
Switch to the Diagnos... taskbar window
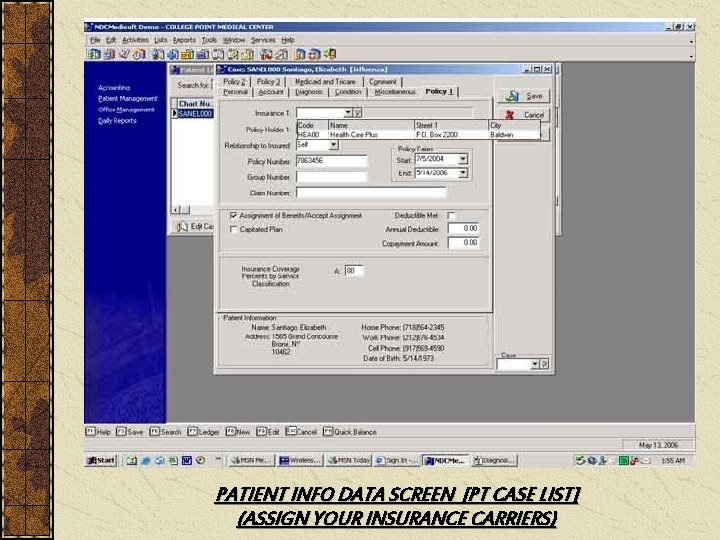pyautogui.click(x=494, y=460)
